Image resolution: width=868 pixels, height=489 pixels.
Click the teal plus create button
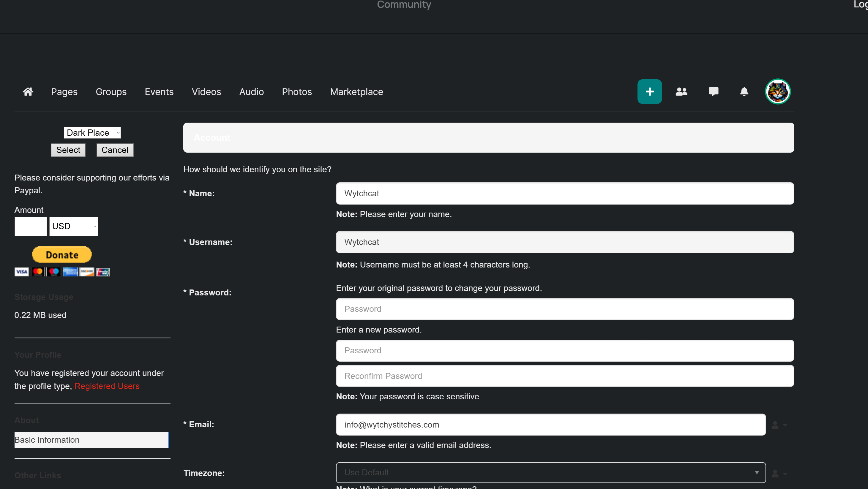pos(649,92)
